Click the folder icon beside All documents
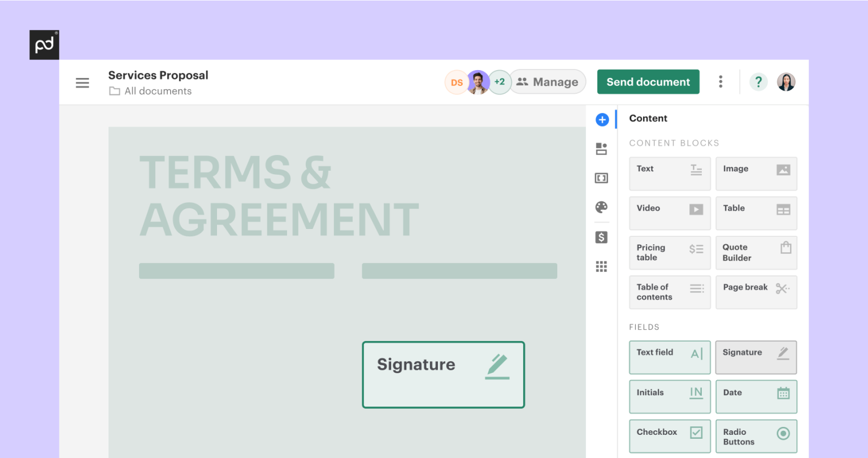 tap(114, 91)
